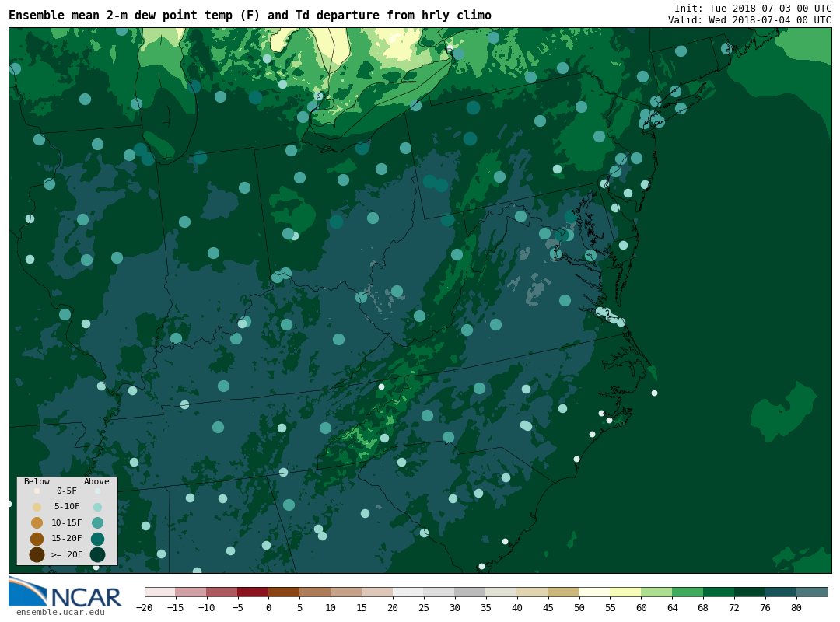This screenshot has width=840, height=622.
Task: Click the Above 10-15F teal legend circle
Action: (x=97, y=523)
